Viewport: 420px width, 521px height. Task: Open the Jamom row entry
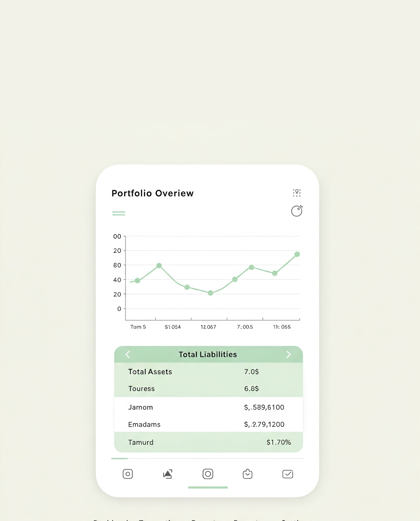pyautogui.click(x=208, y=407)
